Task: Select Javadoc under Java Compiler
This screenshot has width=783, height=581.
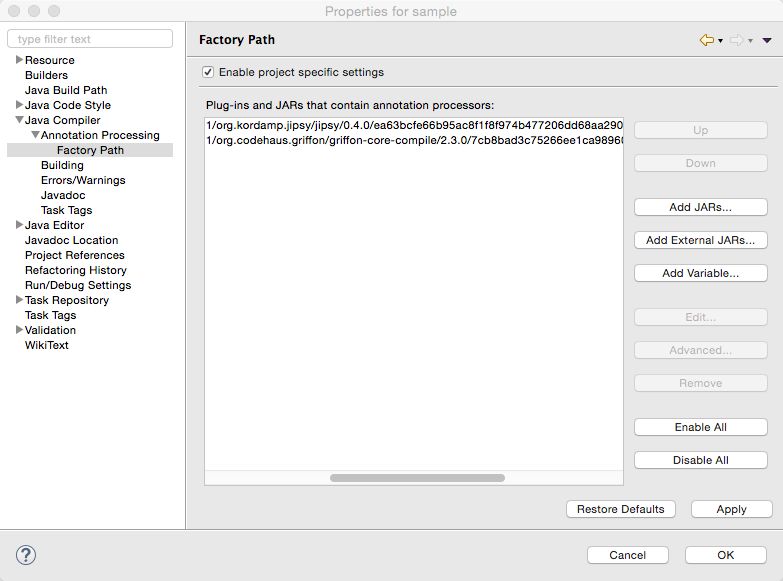Action: pyautogui.click(x=63, y=195)
